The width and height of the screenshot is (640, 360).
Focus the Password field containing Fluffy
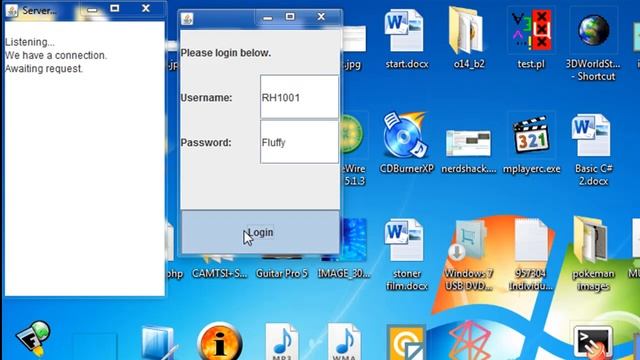[x=299, y=142]
